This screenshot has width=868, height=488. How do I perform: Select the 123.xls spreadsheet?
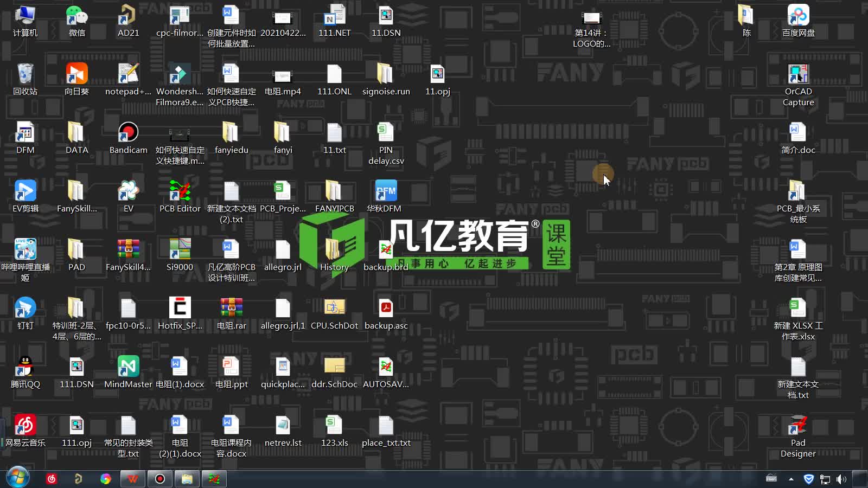[x=334, y=432]
